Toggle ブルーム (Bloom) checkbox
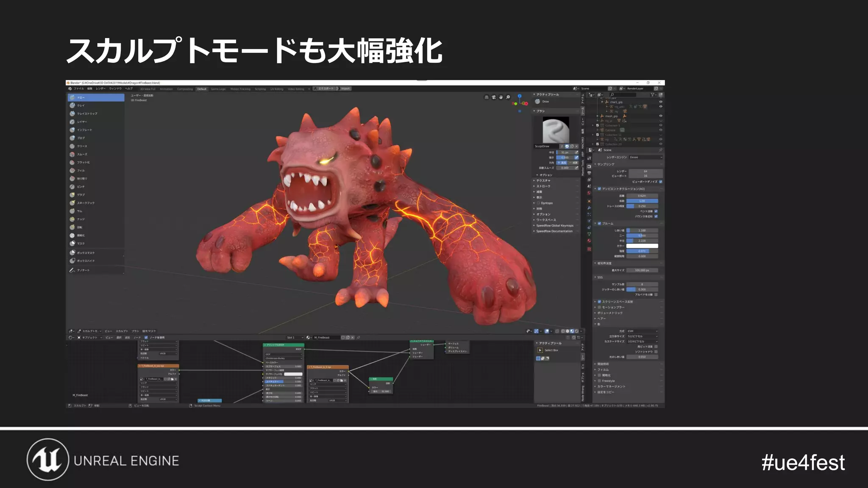 [599, 223]
